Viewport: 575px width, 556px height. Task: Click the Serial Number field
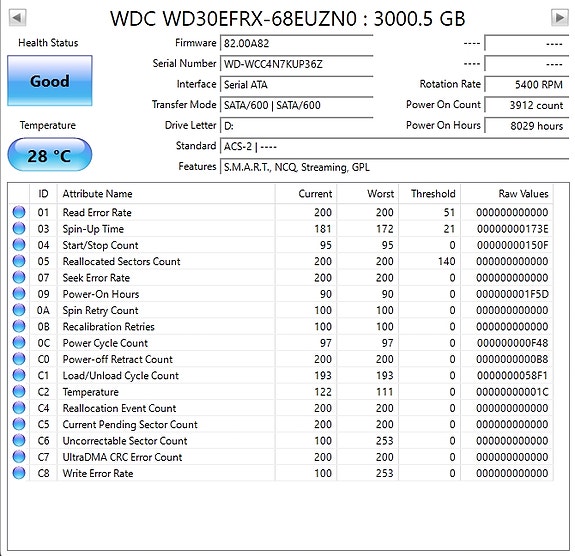coord(297,64)
